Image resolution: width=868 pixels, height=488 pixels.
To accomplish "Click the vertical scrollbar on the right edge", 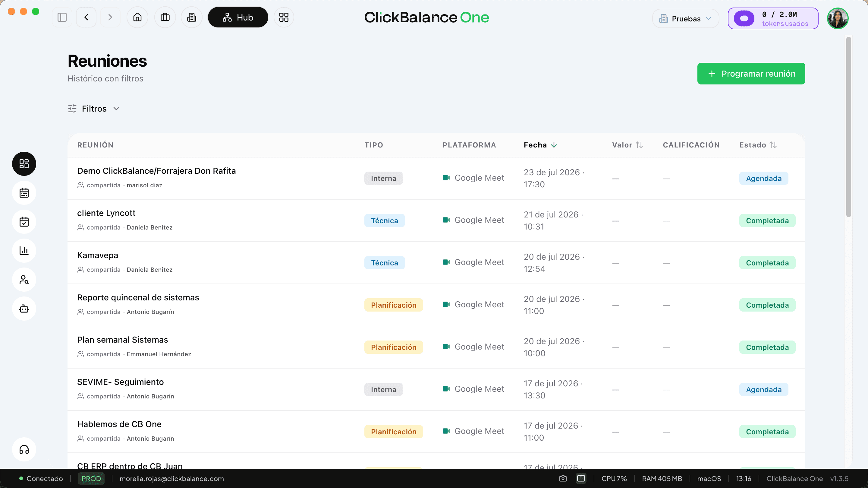I will point(848,127).
